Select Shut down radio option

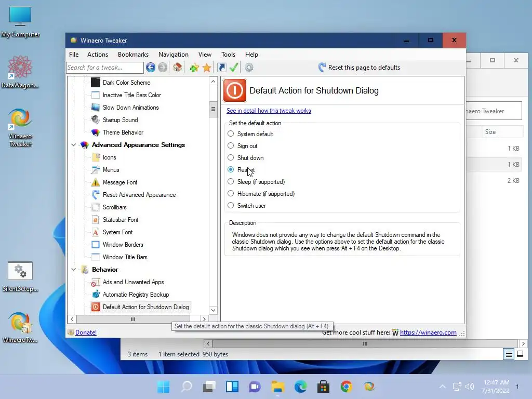(x=231, y=157)
